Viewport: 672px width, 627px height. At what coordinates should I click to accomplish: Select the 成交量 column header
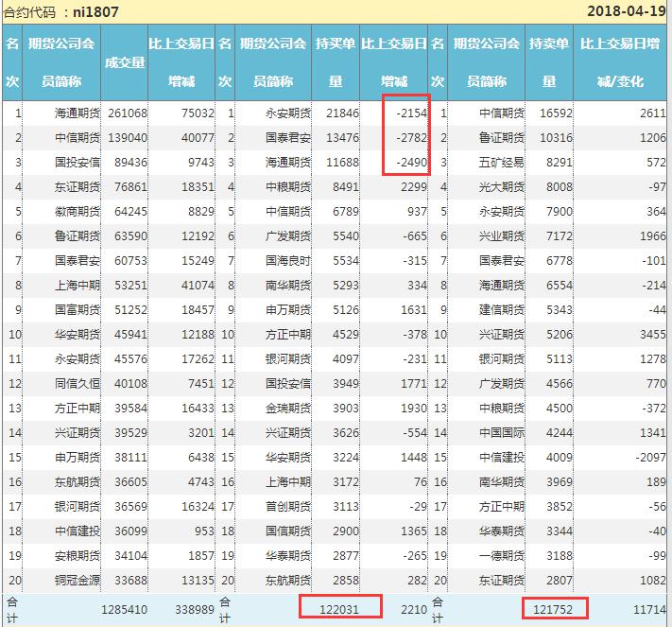tap(125, 62)
